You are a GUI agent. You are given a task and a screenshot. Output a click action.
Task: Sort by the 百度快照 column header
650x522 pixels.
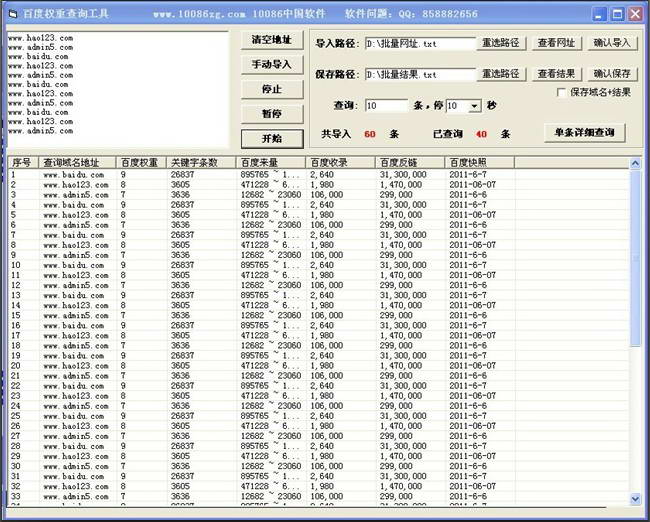coord(479,163)
